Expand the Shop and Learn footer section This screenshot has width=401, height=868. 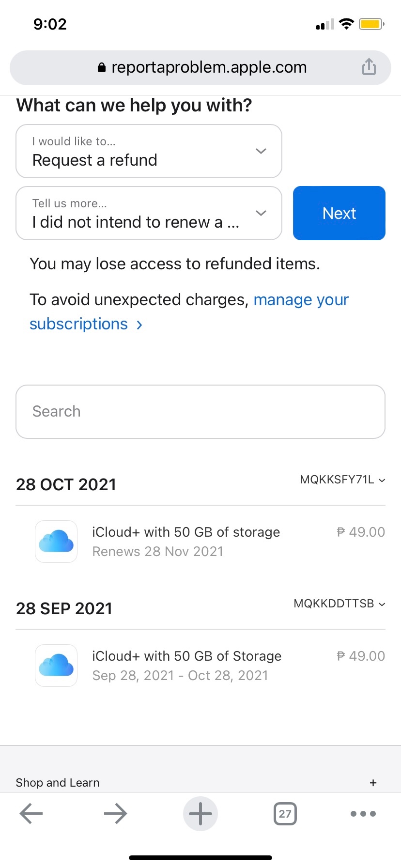point(373,783)
